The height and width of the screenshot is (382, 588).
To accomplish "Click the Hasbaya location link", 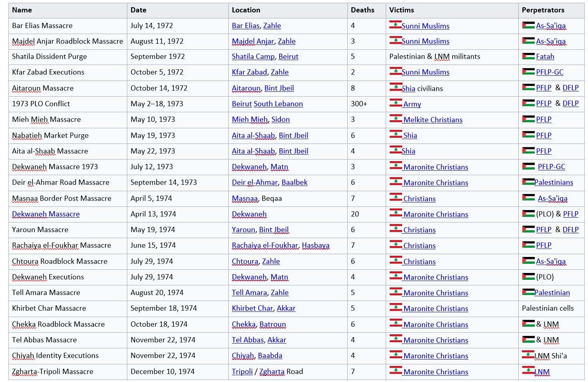I will (316, 245).
